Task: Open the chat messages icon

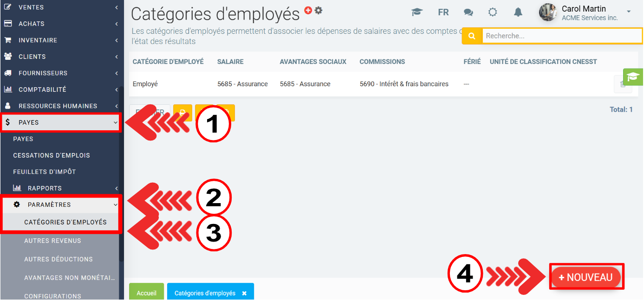Action: [468, 13]
